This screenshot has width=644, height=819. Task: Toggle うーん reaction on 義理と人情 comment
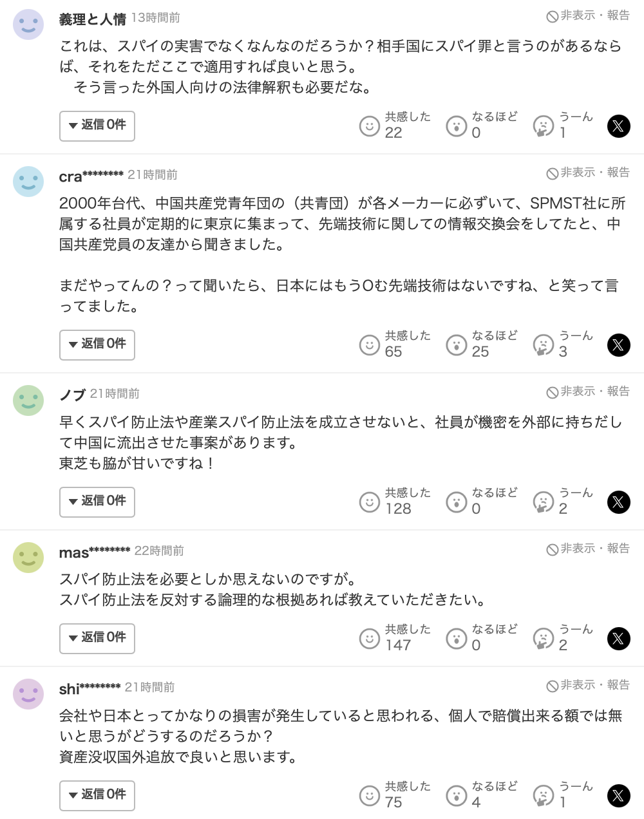pyautogui.click(x=544, y=126)
